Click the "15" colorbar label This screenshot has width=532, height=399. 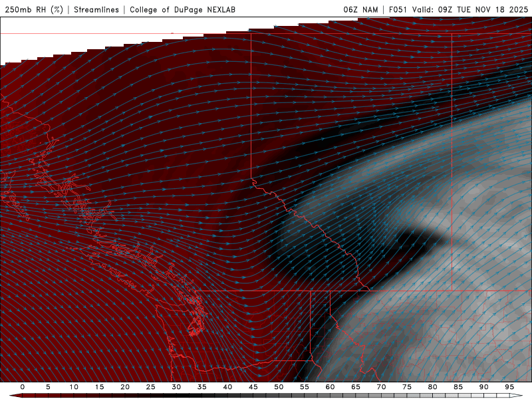pyautogui.click(x=99, y=387)
